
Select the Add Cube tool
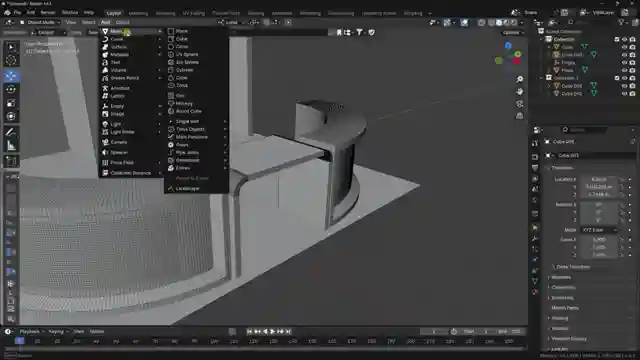(x=11, y=161)
